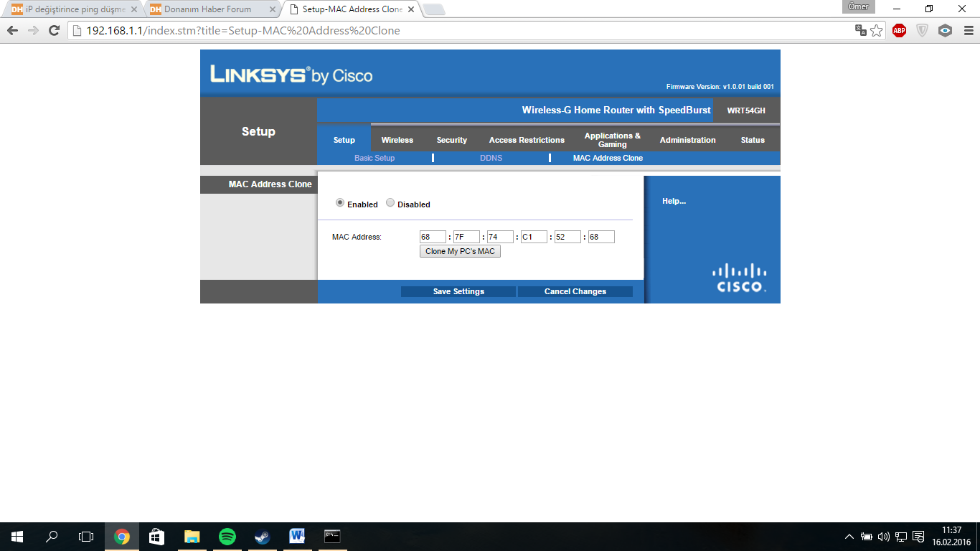The image size is (980, 551).
Task: Click the eye extension icon
Action: [945, 31]
